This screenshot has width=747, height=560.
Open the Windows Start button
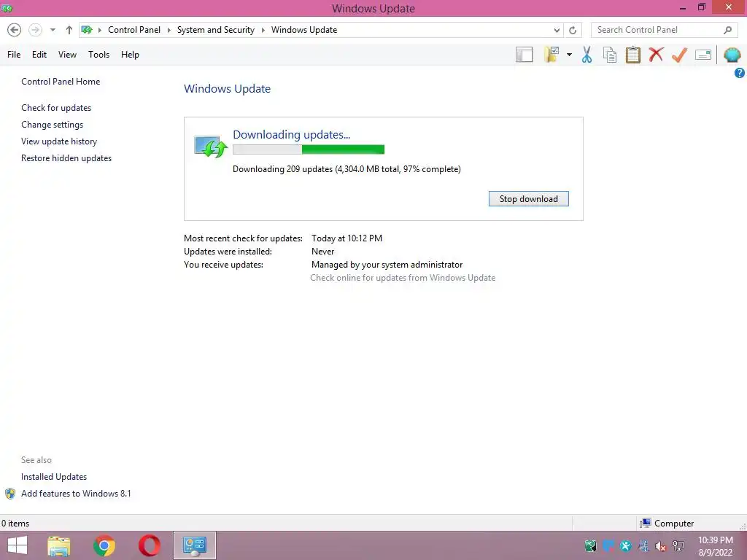click(x=18, y=545)
